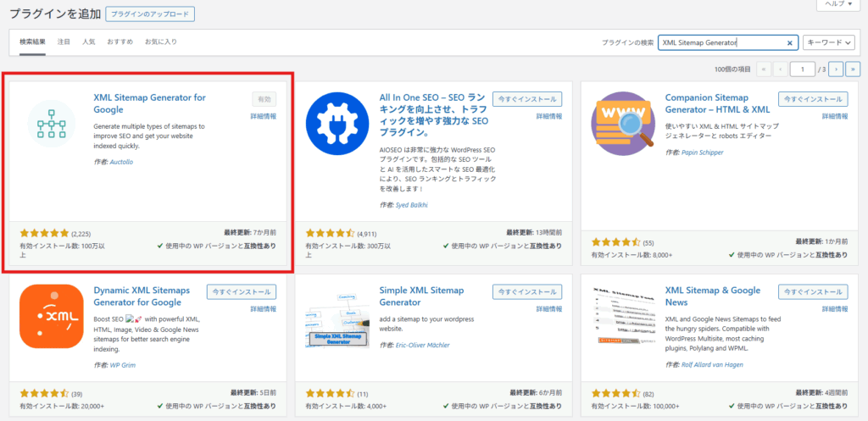
Task: Click the current page number field
Action: pos(803,69)
